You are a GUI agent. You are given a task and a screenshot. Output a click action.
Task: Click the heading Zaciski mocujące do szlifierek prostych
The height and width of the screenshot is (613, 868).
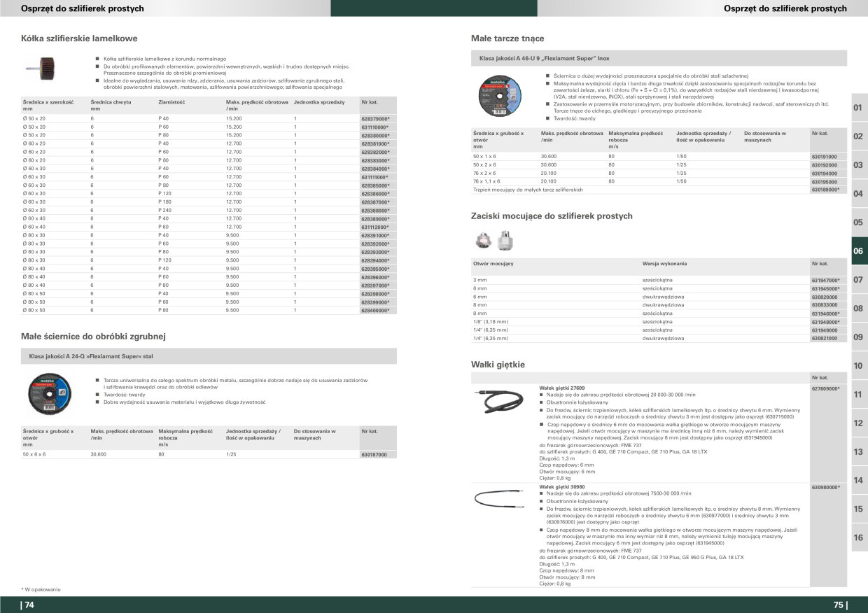[552, 217]
